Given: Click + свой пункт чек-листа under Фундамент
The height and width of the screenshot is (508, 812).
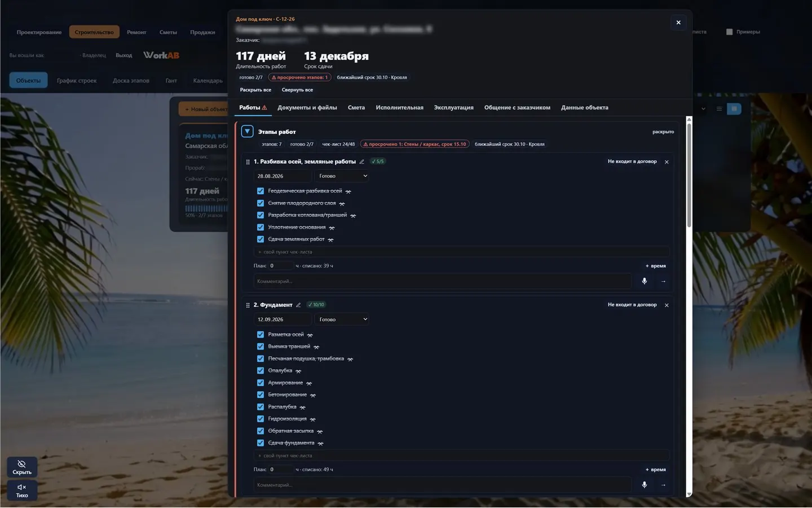Looking at the screenshot, I should [461, 456].
